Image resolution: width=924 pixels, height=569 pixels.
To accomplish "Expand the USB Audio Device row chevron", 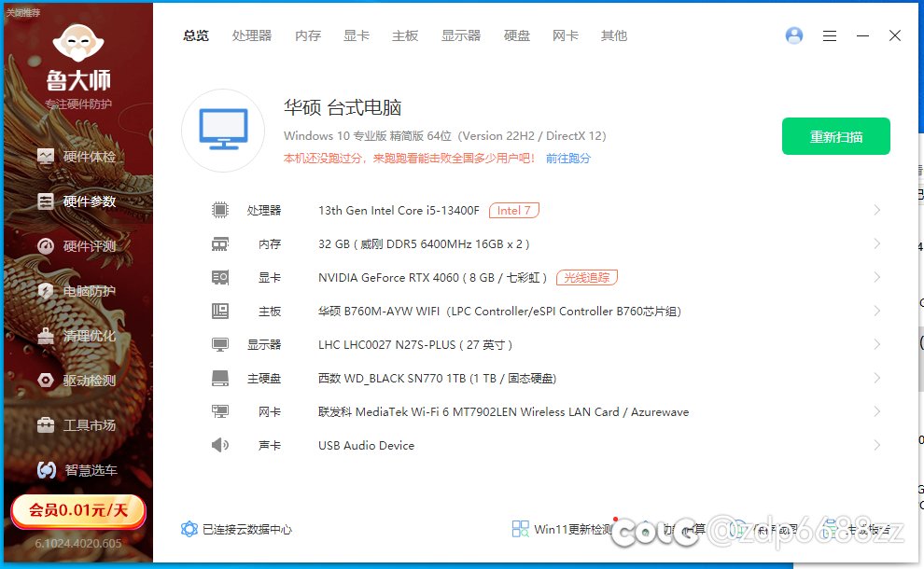I will (876, 445).
